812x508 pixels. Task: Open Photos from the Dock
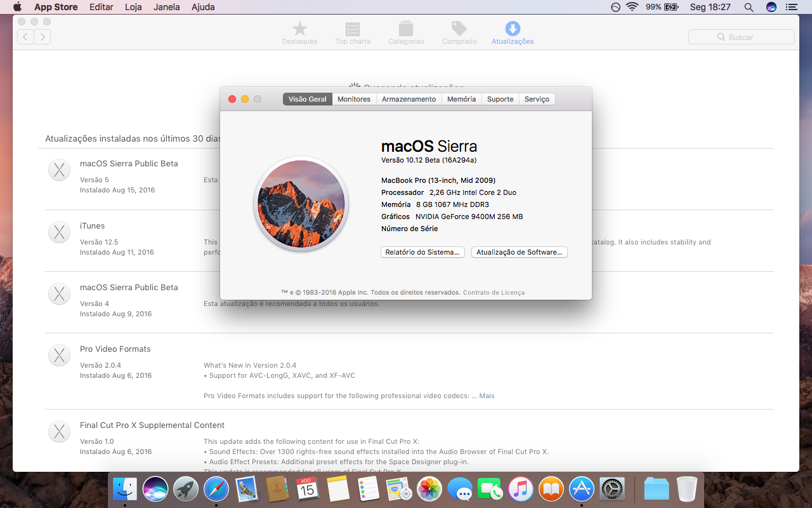tap(429, 489)
